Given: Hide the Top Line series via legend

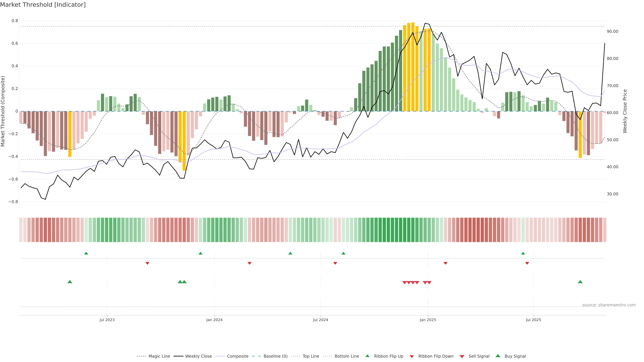Looking at the screenshot, I should tap(311, 356).
